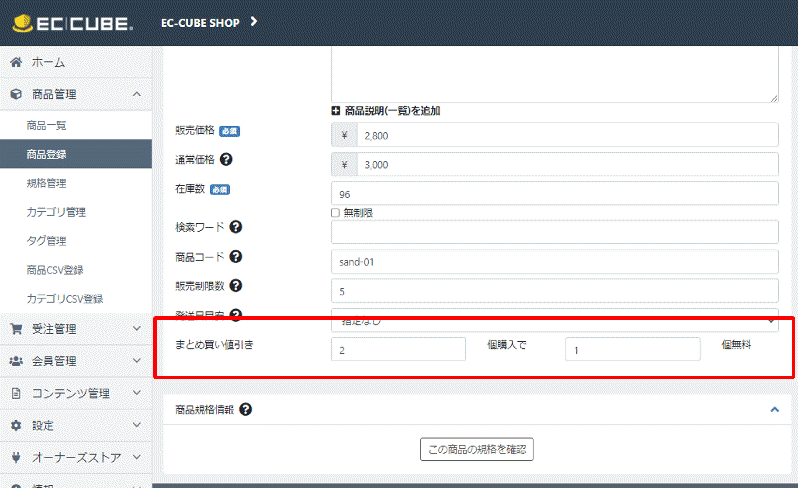Screen dimensions: 798x488
Task: Click the plus icon for 商品説明(一覧)を追加
Action: point(336,111)
